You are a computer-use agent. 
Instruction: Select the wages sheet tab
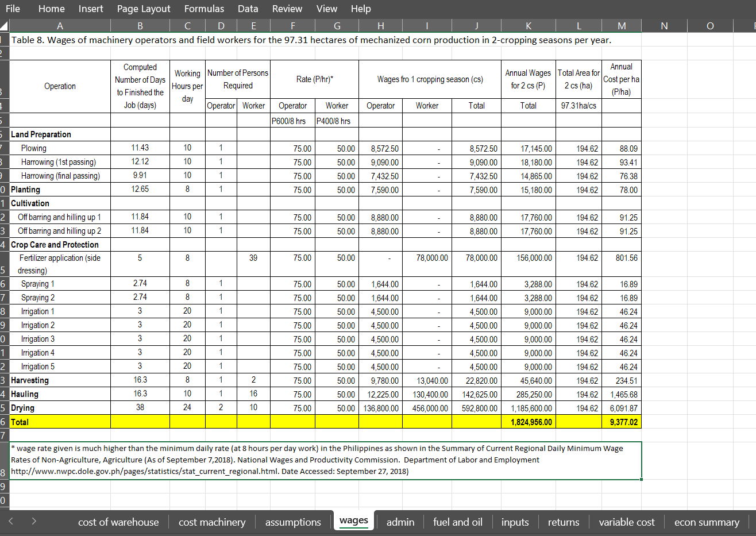pyautogui.click(x=354, y=520)
